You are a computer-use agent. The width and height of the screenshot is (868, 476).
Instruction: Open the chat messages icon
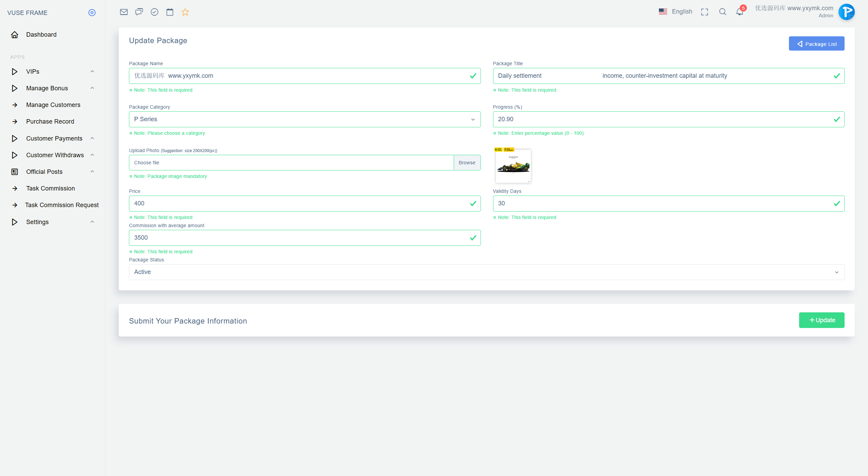[139, 12]
